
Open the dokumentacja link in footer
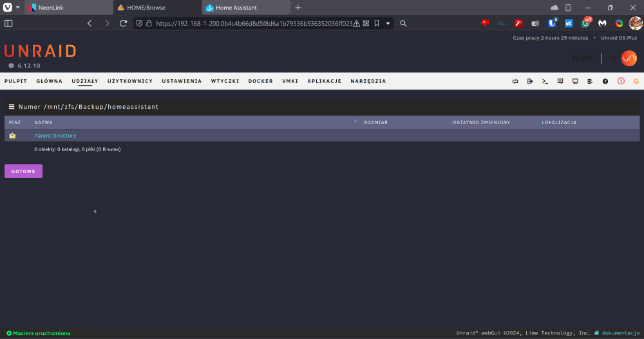(621, 333)
